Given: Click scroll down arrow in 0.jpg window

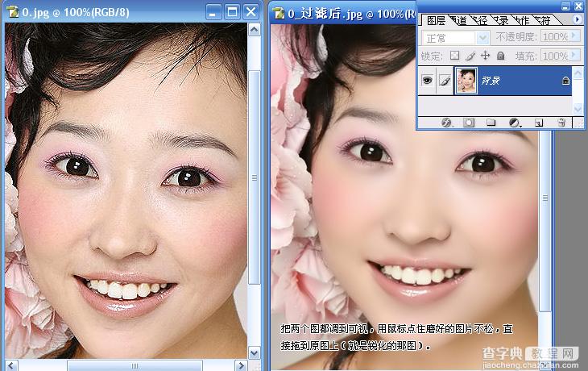Looking at the screenshot, I should click(255, 353).
